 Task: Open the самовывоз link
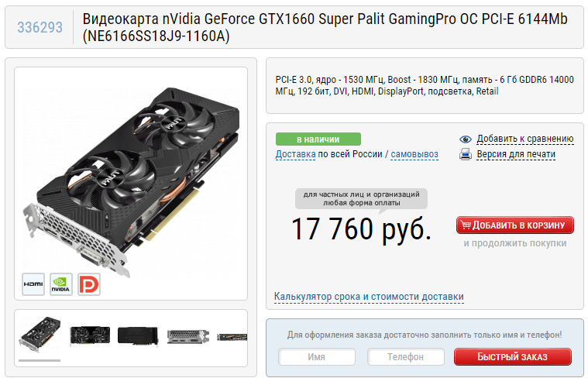(x=414, y=154)
